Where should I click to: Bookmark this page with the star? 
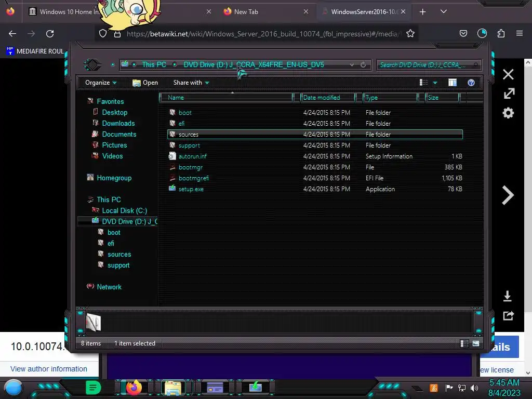click(x=410, y=34)
